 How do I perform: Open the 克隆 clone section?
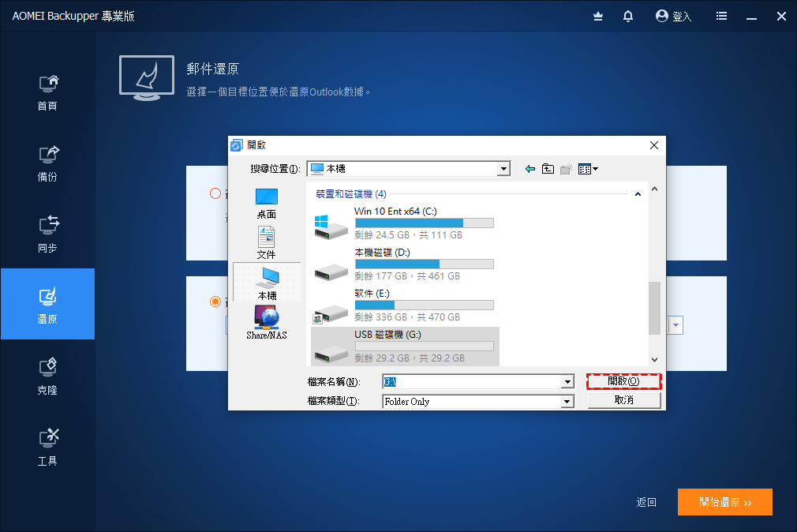coord(47,377)
